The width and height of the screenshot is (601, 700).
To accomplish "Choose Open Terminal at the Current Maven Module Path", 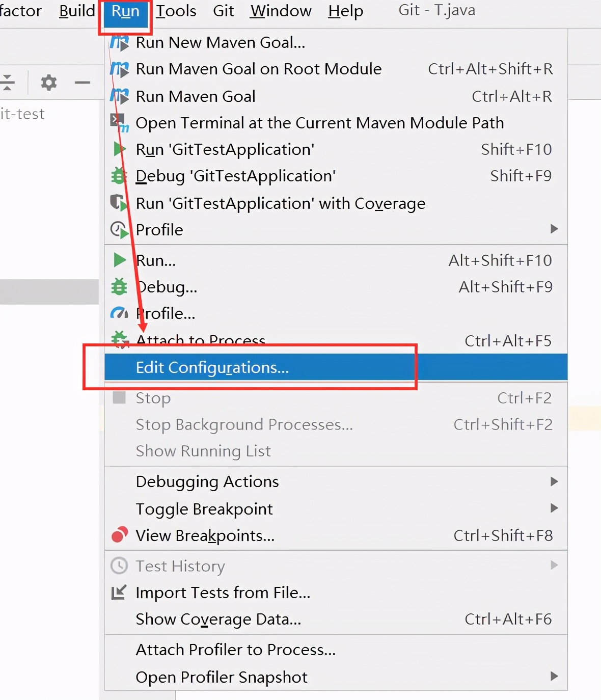I will coord(336,123).
